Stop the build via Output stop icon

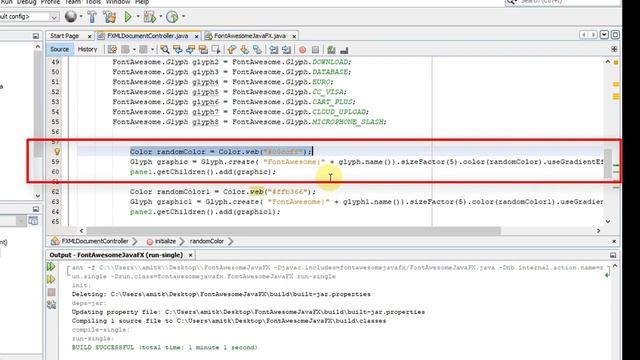point(51,292)
